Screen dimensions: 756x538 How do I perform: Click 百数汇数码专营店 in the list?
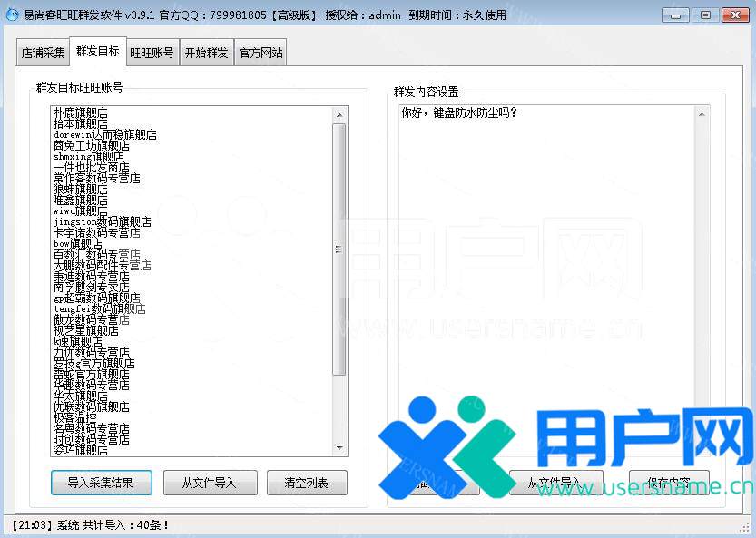click(x=97, y=255)
